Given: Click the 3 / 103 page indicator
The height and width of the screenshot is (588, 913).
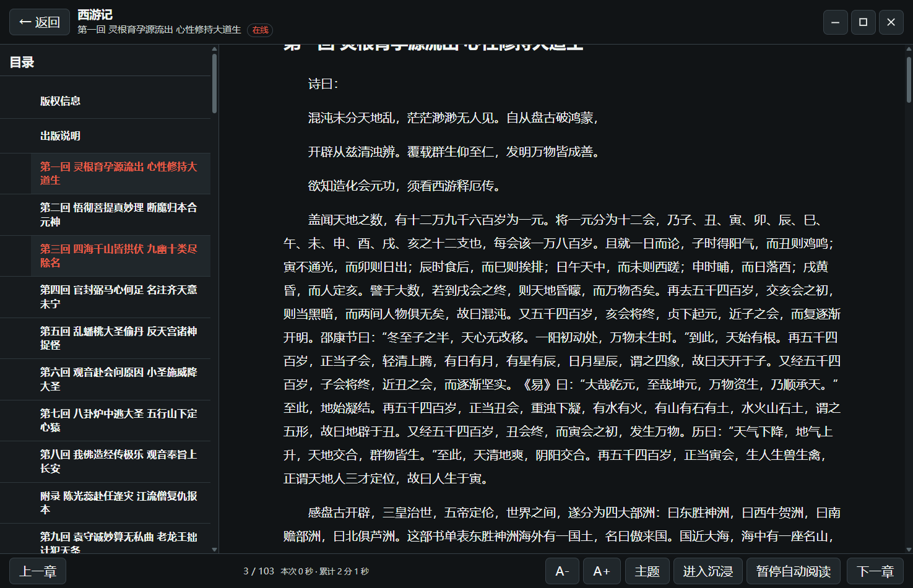Looking at the screenshot, I should pyautogui.click(x=259, y=571).
